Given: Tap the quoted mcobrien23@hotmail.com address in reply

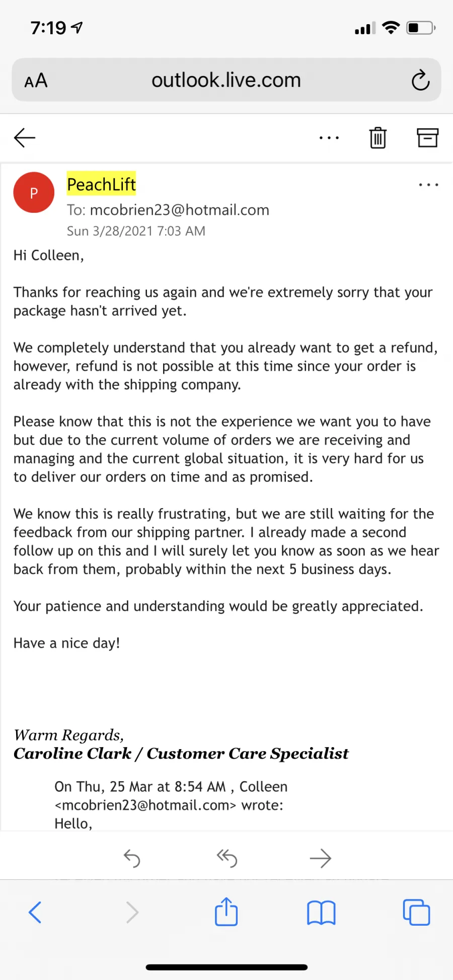Looking at the screenshot, I should click(x=145, y=805).
